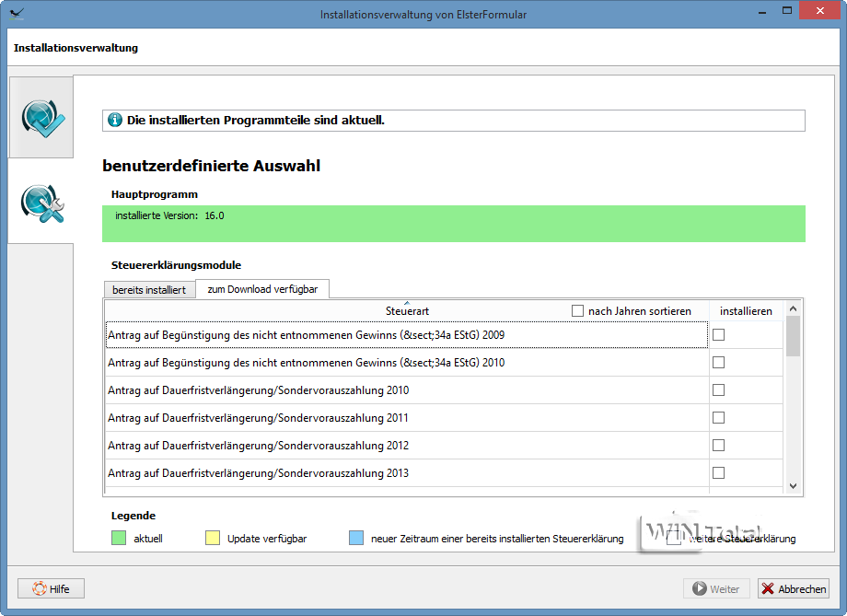Check install box for Dauerfristverlängerung 2011
The image size is (847, 616).
(718, 418)
